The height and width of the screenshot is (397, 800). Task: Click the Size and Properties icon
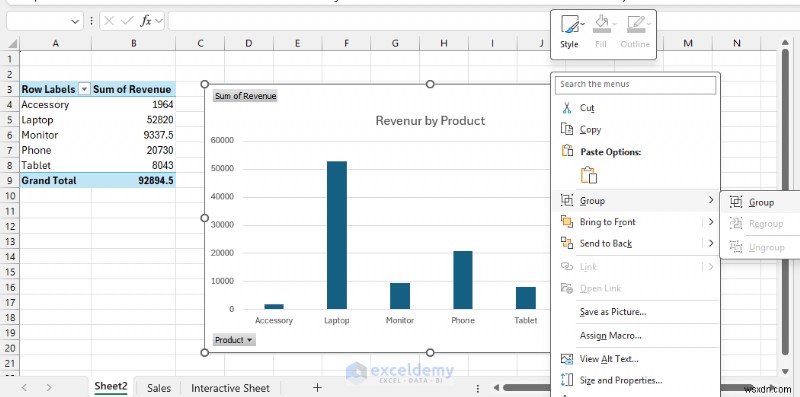[x=567, y=380]
